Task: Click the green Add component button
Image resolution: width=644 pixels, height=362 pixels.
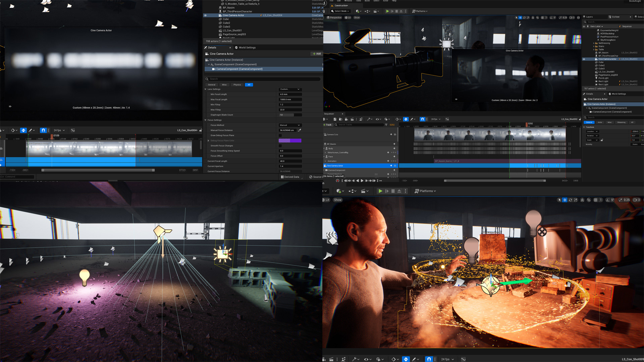Action: (316, 54)
